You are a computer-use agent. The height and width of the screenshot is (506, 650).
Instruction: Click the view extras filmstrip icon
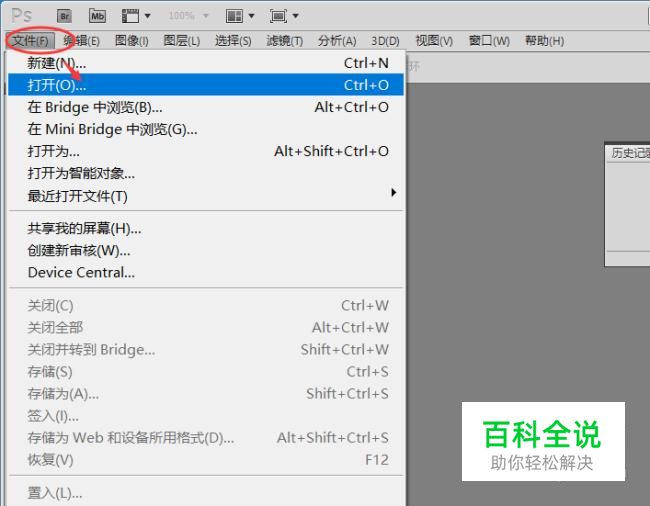click(x=130, y=16)
